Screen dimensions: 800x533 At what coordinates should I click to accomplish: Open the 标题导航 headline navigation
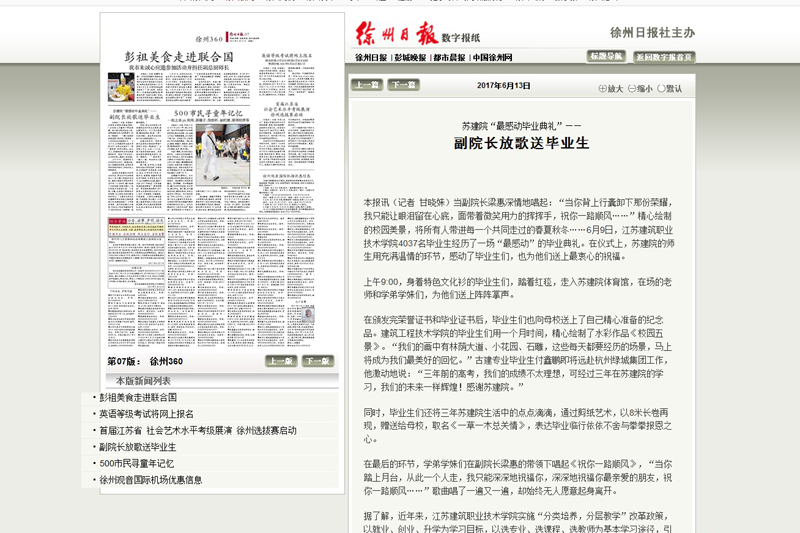coord(606,57)
